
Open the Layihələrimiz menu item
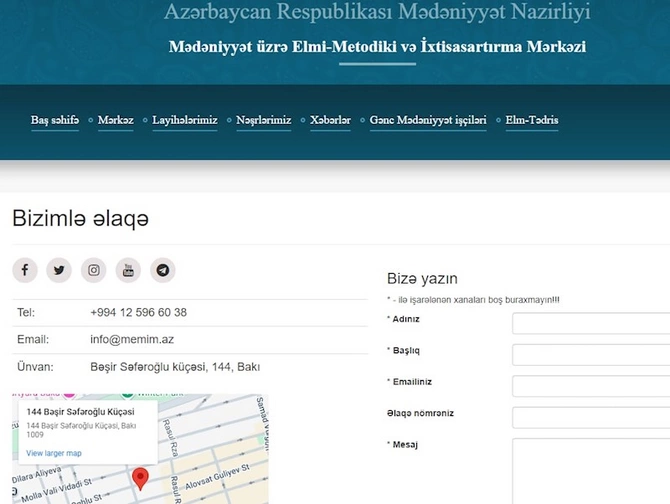185,120
